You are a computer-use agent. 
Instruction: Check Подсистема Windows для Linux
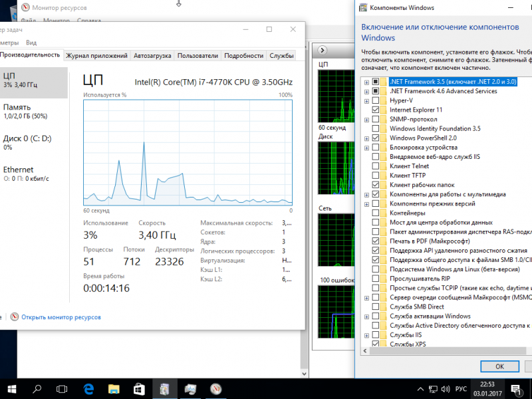(376, 269)
